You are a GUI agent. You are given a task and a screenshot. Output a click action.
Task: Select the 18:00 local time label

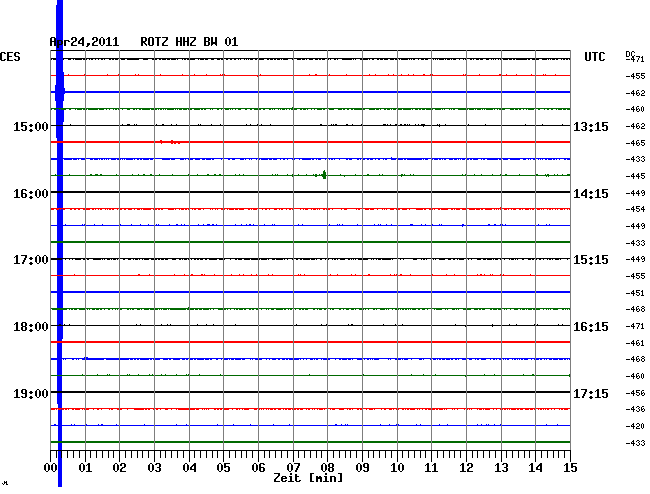[31, 327]
